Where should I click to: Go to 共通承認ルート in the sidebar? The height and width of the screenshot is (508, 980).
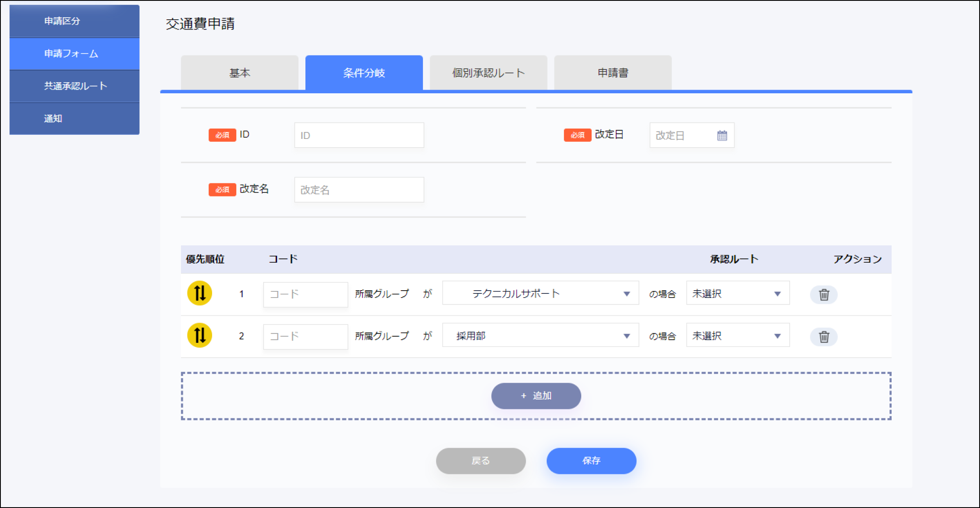click(74, 86)
